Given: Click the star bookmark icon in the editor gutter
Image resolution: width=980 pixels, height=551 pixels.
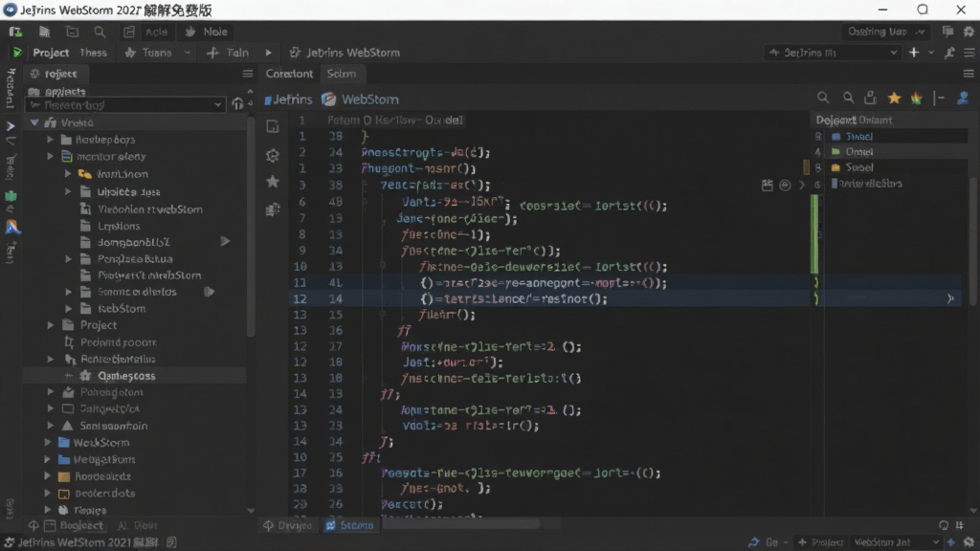Looking at the screenshot, I should pos(273,182).
